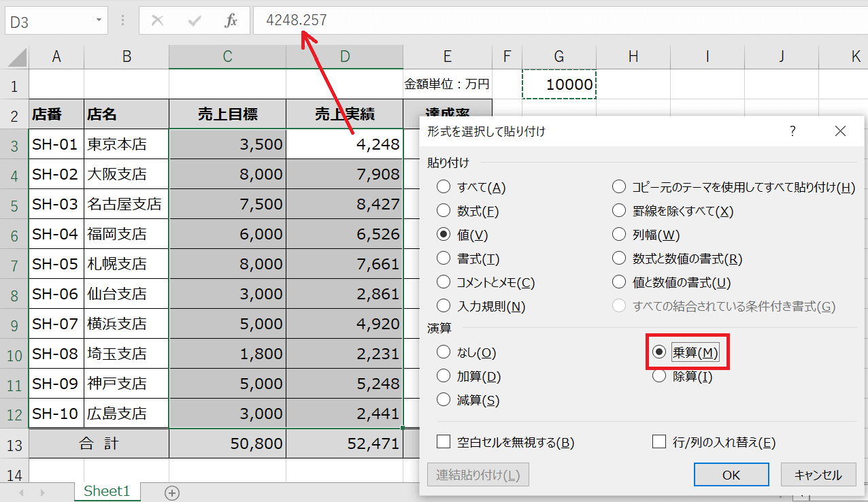The height and width of the screenshot is (502, 868).
Task: Click the dialog help question mark icon
Action: (x=792, y=131)
